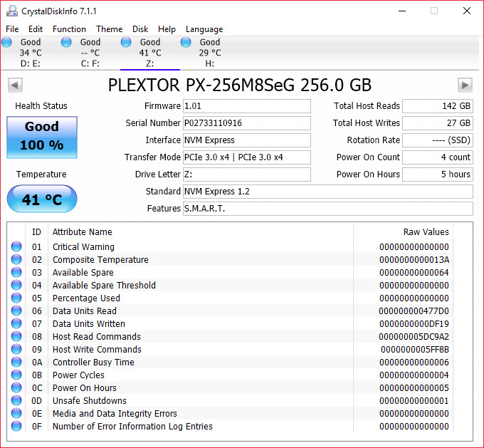This screenshot has height=448, width=484.
Task: Click the drive title PLEXTOR PX-256M8SeG 256.0 GB
Action: coord(240,85)
